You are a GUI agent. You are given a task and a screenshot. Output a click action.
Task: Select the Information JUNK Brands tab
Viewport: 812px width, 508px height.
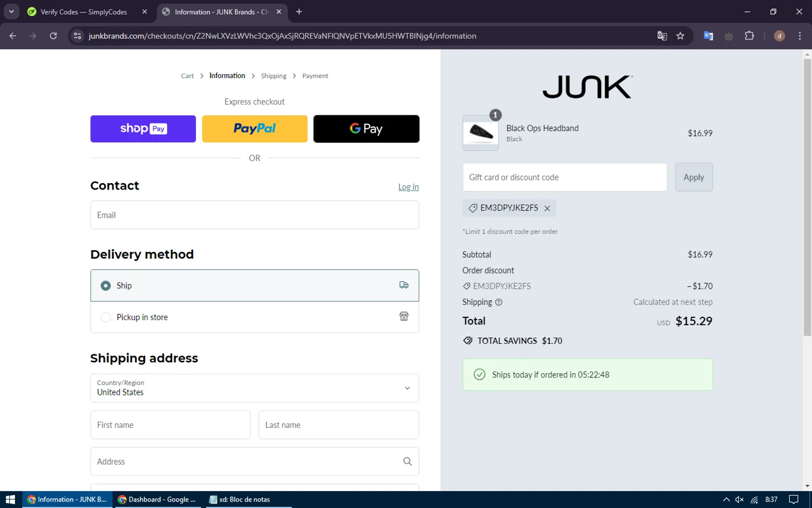coord(222,11)
